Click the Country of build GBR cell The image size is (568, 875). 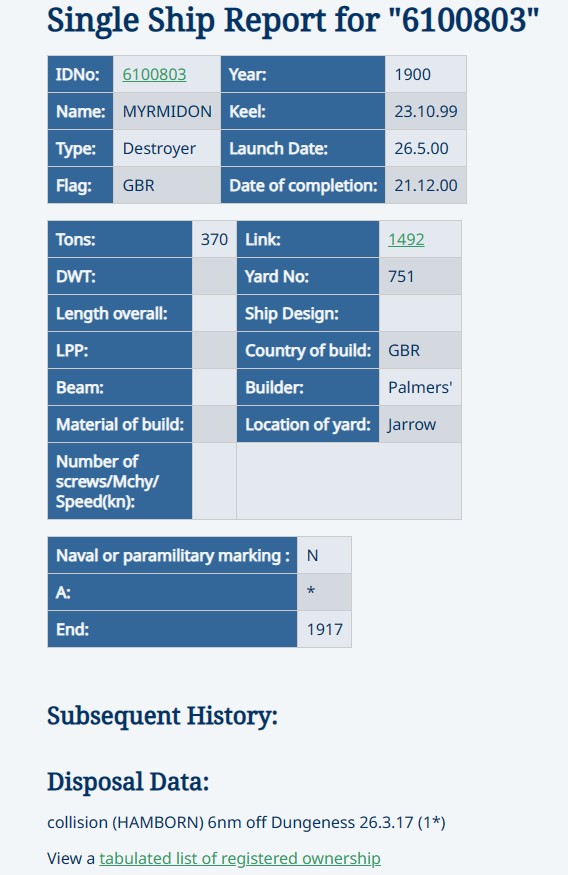click(420, 350)
